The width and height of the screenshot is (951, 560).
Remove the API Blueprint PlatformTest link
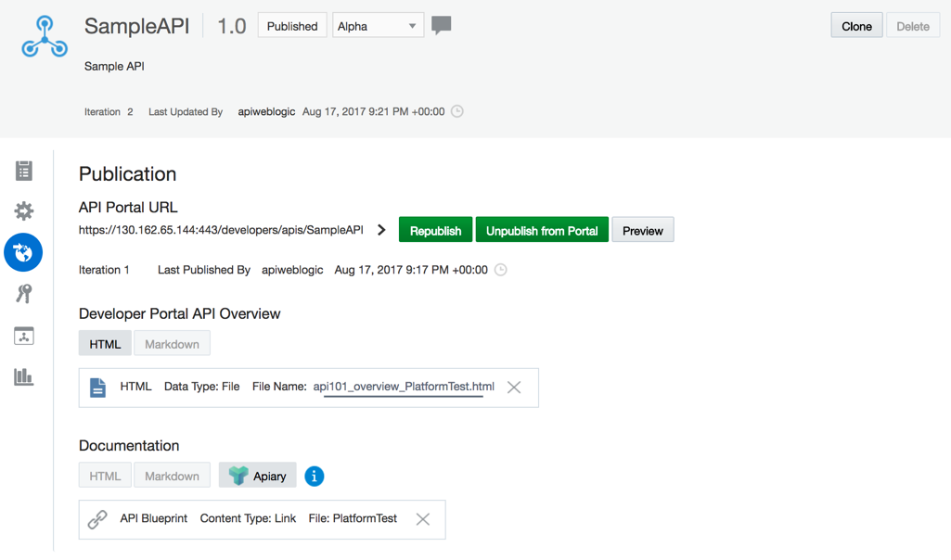(423, 519)
